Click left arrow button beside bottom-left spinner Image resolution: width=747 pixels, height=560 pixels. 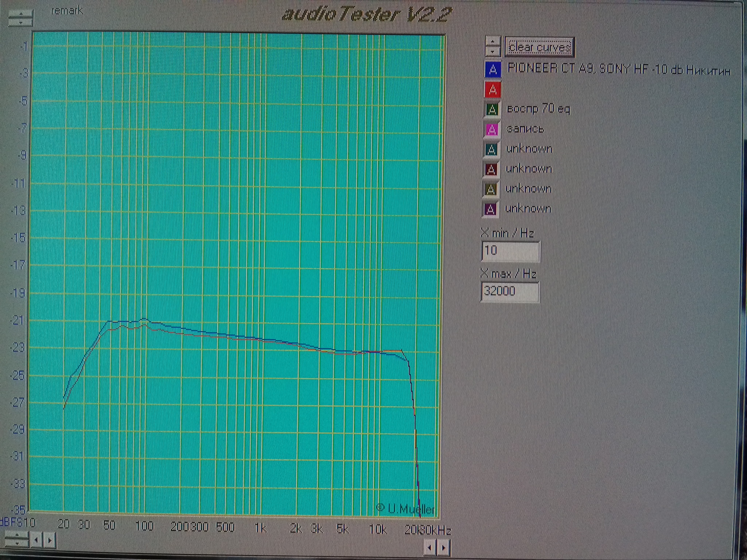(x=36, y=540)
